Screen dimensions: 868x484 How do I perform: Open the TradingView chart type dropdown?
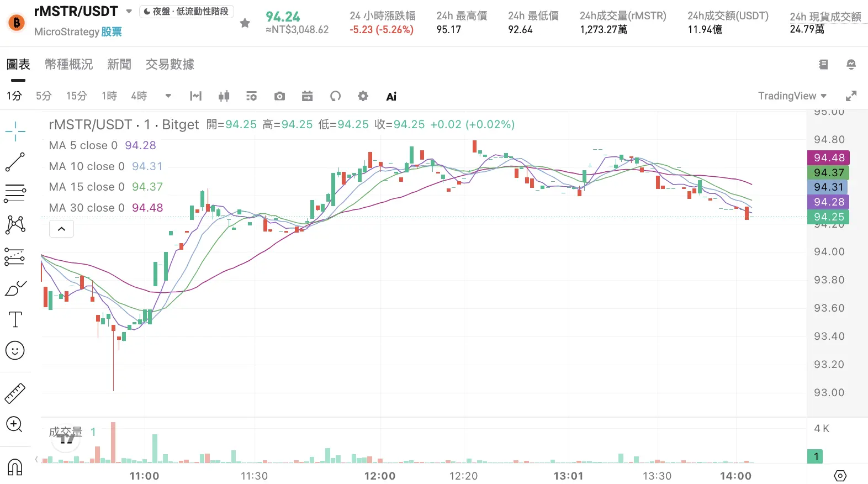click(792, 96)
